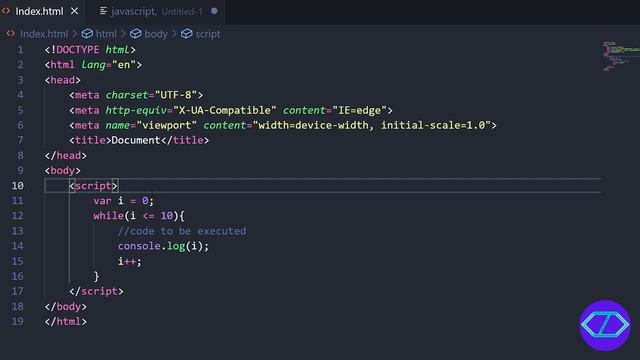Click the charset="UTF-8" meta text
The image size is (640, 360).
(151, 95)
